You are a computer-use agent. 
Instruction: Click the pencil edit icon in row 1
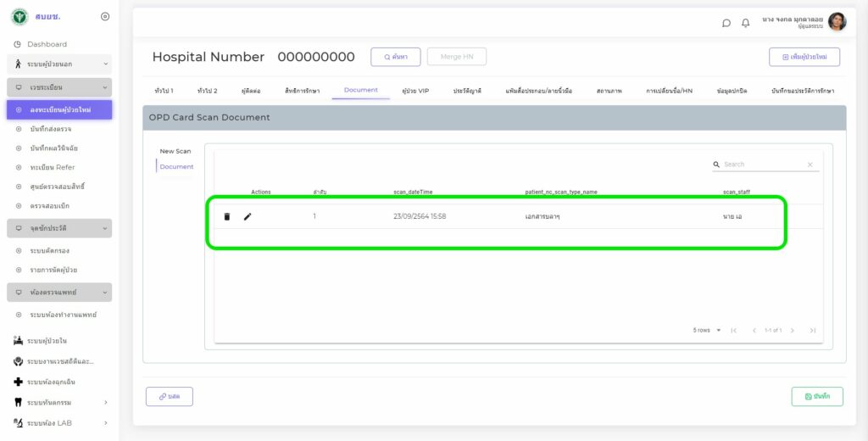pos(248,217)
